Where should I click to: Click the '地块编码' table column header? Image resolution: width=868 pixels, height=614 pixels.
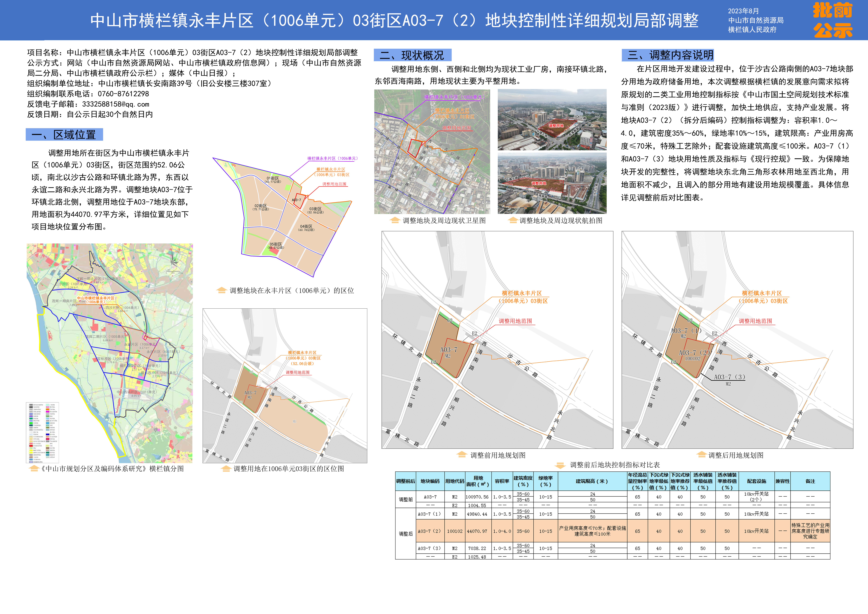[x=430, y=481]
